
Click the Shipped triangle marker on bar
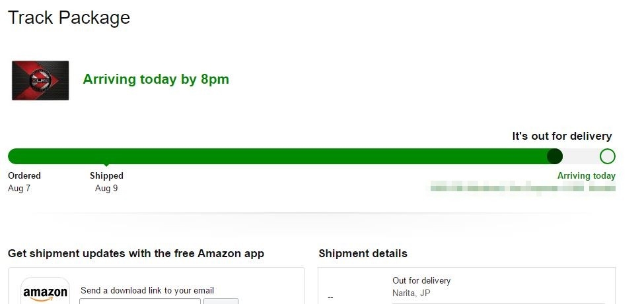point(106,165)
